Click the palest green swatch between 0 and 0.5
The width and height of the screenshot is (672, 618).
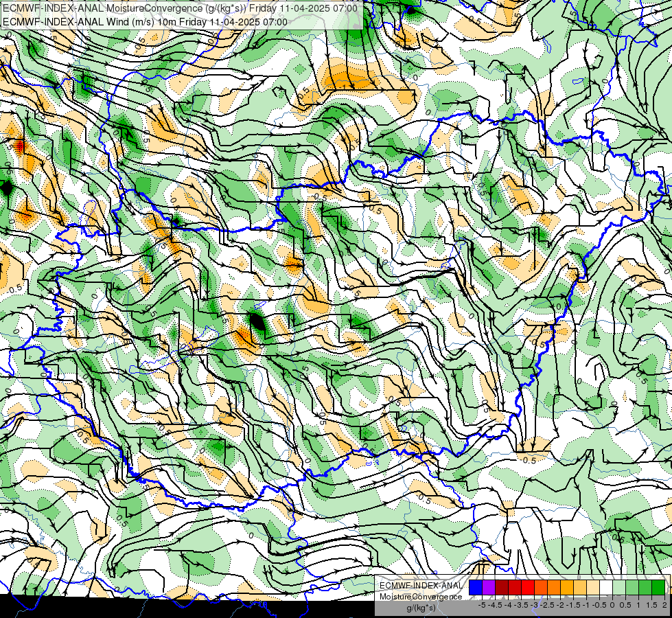tap(619, 588)
